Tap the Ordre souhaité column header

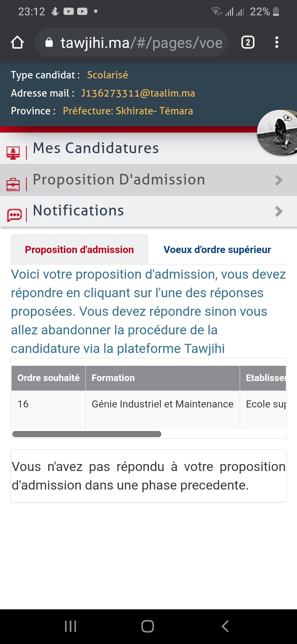pyautogui.click(x=48, y=378)
